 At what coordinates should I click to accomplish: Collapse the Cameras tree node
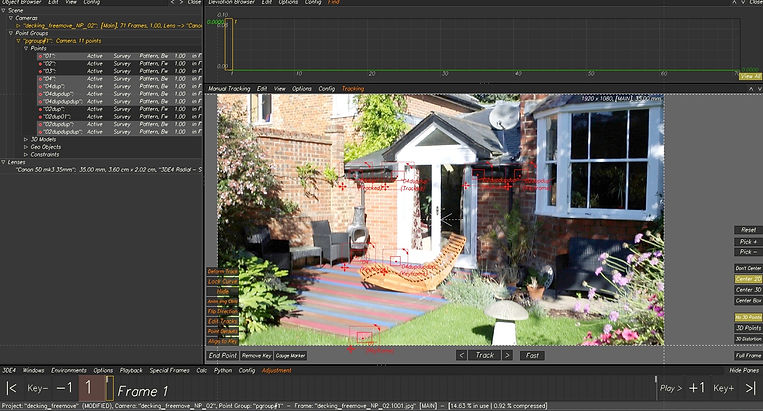[x=11, y=18]
